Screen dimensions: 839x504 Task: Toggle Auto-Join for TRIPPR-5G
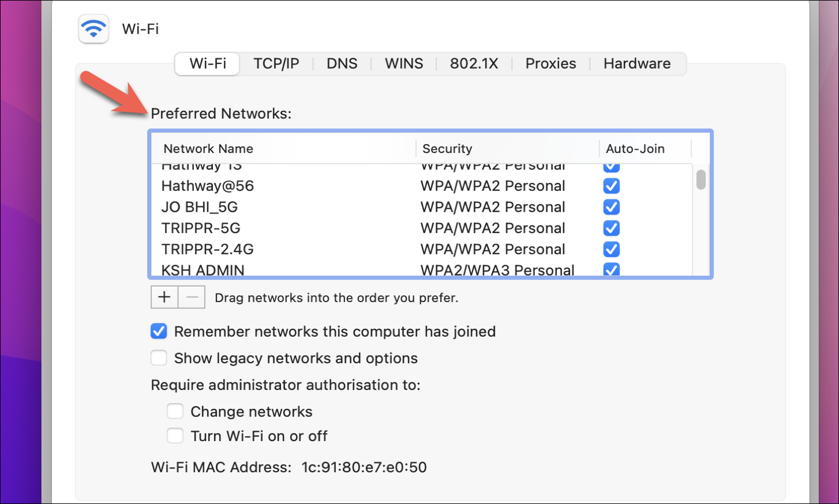(612, 228)
